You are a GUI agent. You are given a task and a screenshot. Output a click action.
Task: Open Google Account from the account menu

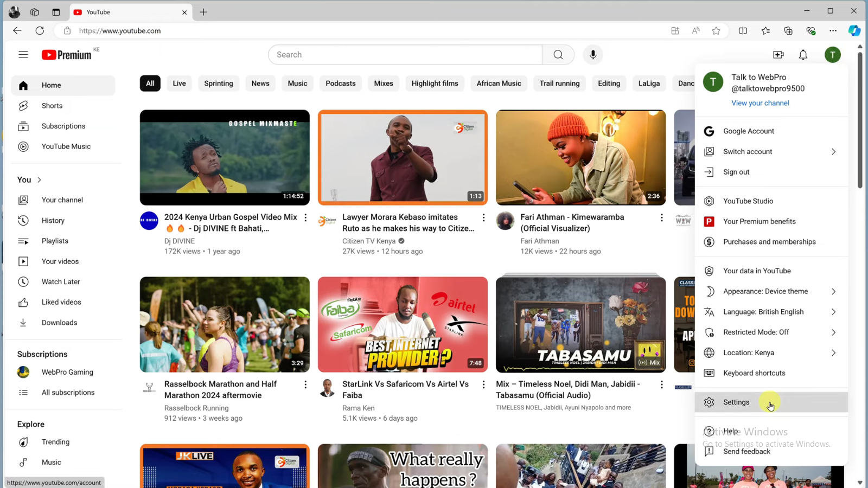pos(771,131)
